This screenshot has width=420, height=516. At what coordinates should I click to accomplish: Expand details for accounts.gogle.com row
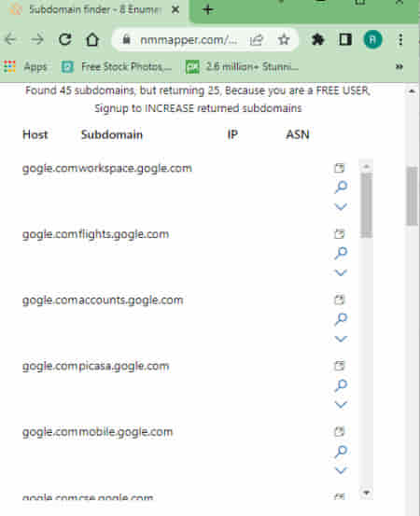click(x=341, y=339)
